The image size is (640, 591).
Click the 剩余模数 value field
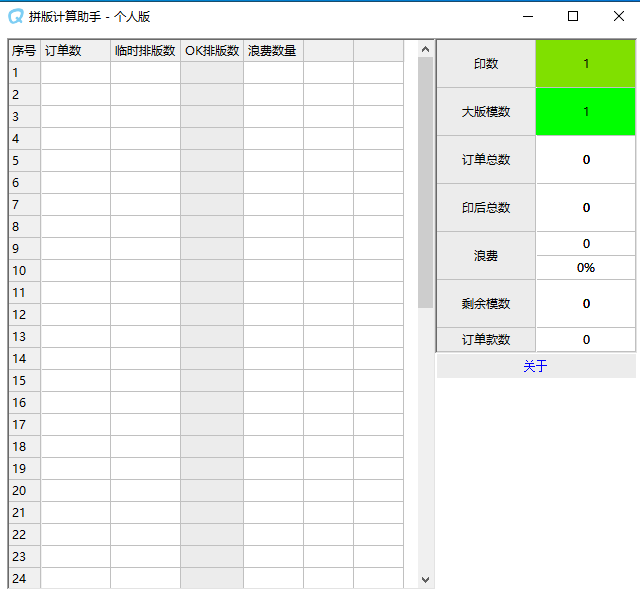pos(585,304)
